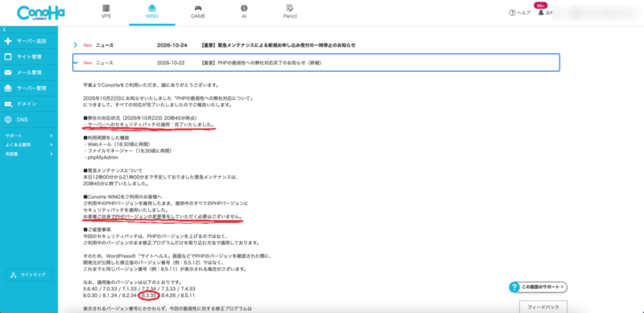
Task: Click the ■緊急メンテナンスについて heading
Action: click(113, 170)
